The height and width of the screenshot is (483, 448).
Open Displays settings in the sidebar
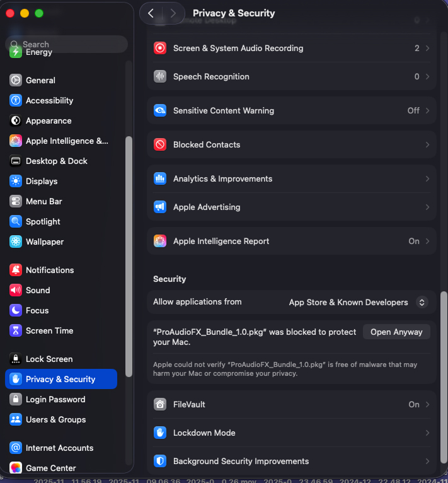click(42, 182)
